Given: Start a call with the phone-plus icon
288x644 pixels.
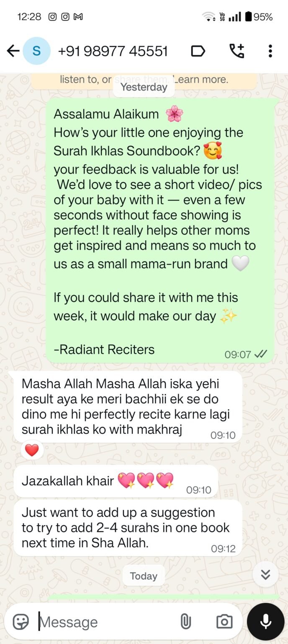Looking at the screenshot, I should click(237, 51).
